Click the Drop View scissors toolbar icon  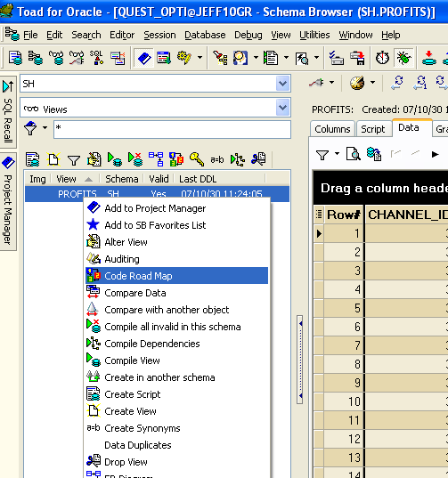pyautogui.click(x=258, y=159)
